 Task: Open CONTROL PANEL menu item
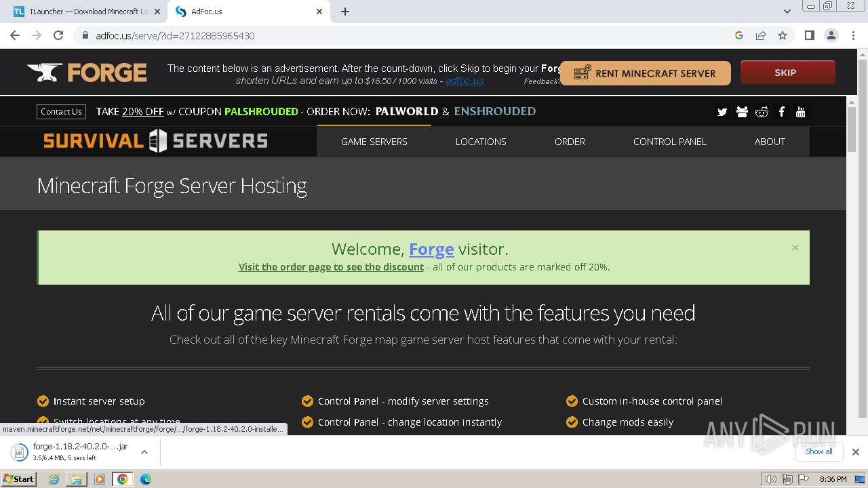pyautogui.click(x=670, y=141)
